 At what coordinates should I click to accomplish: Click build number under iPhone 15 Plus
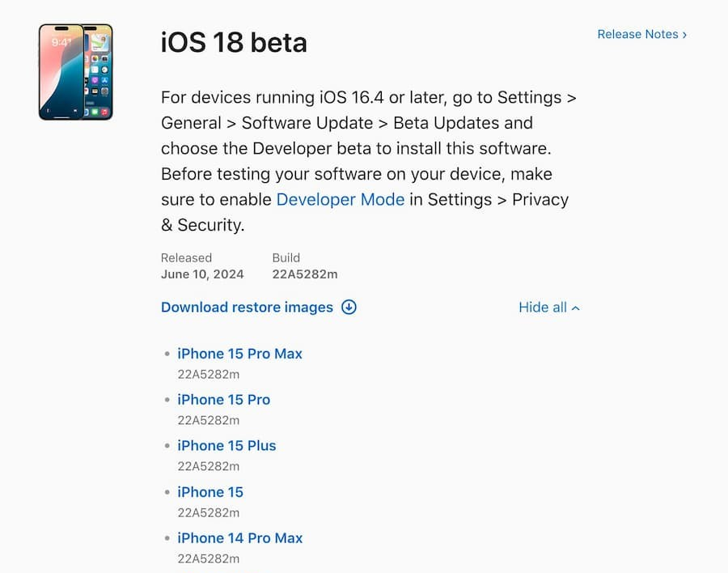click(x=209, y=466)
